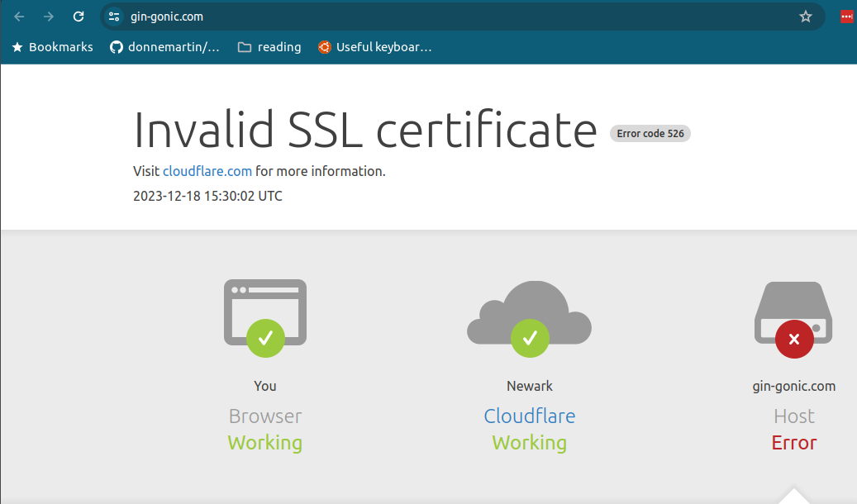Click the Error code 526 badge

[x=650, y=133]
